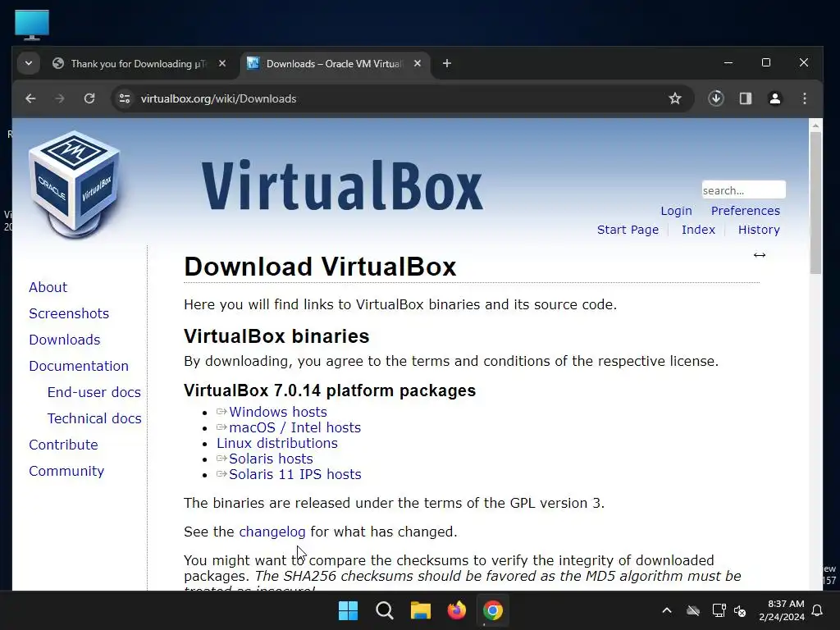
Task: Open Technical docs sidebar link
Action: point(94,418)
